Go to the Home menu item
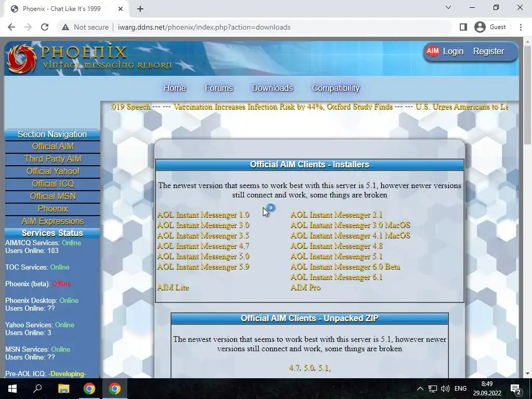The width and height of the screenshot is (532, 399). coord(175,88)
